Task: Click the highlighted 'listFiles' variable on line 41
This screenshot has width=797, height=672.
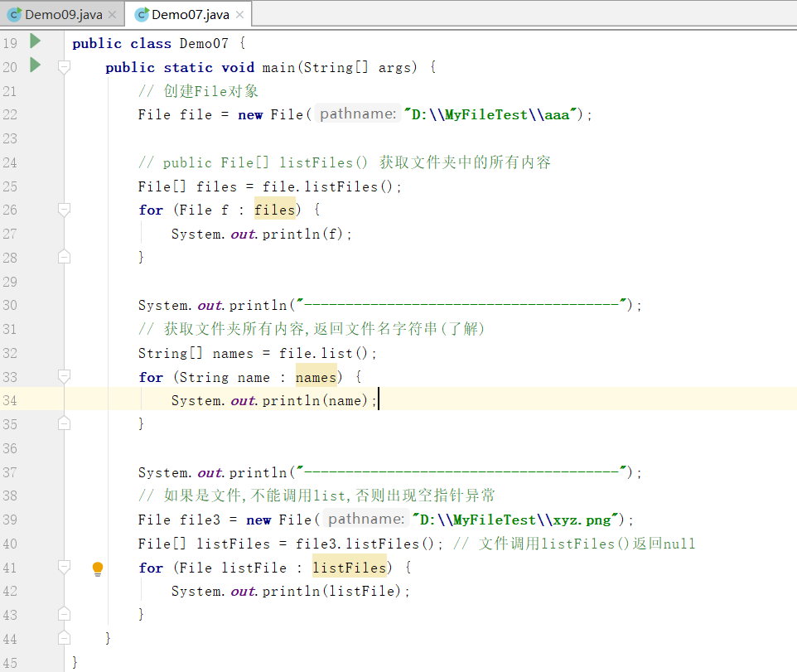Action: pyautogui.click(x=349, y=568)
